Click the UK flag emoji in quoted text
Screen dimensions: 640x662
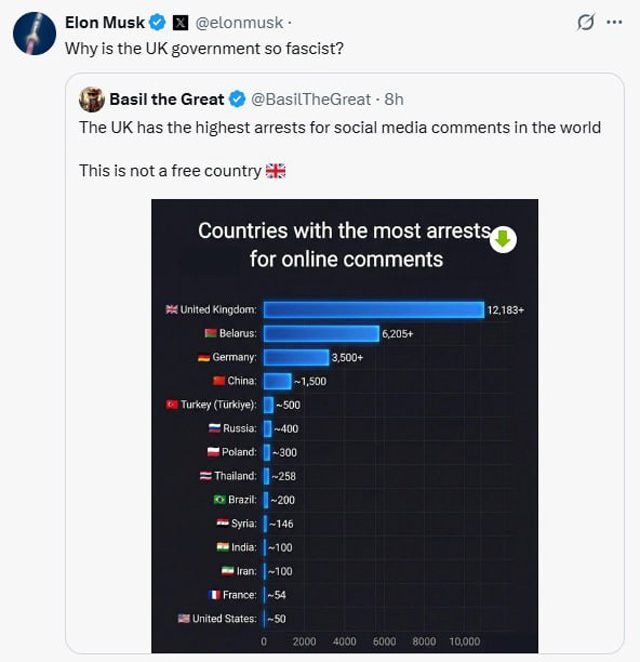click(x=276, y=171)
